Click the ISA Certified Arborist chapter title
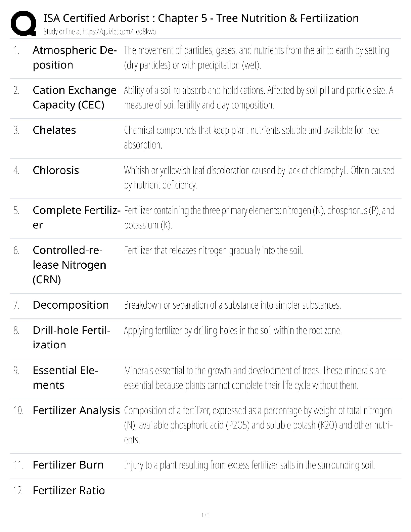 [x=201, y=18]
